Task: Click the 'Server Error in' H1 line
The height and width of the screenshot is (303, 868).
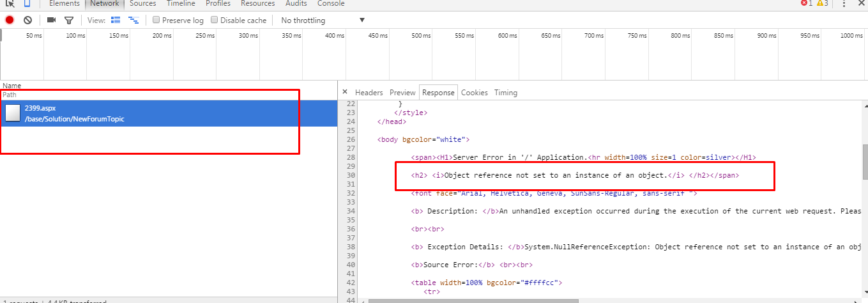Action: click(x=584, y=157)
